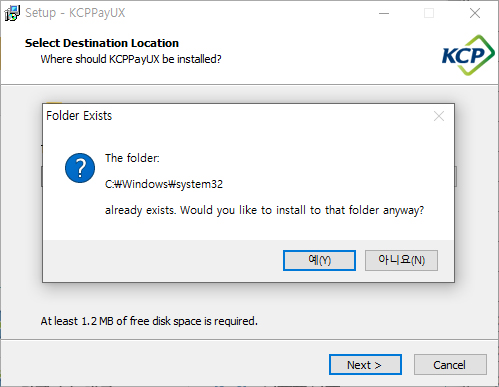Click 'Where should KCPPayUX be installed?' text
The height and width of the screenshot is (387, 499).
pyautogui.click(x=131, y=59)
